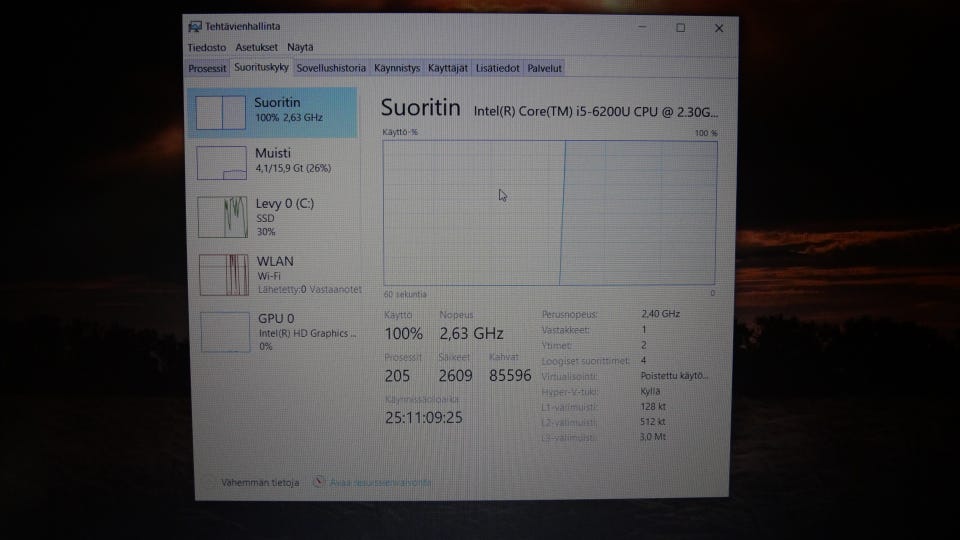Open the Avaa resurssienvalvonta link
Screen dimensions: 960x540
pos(381,482)
